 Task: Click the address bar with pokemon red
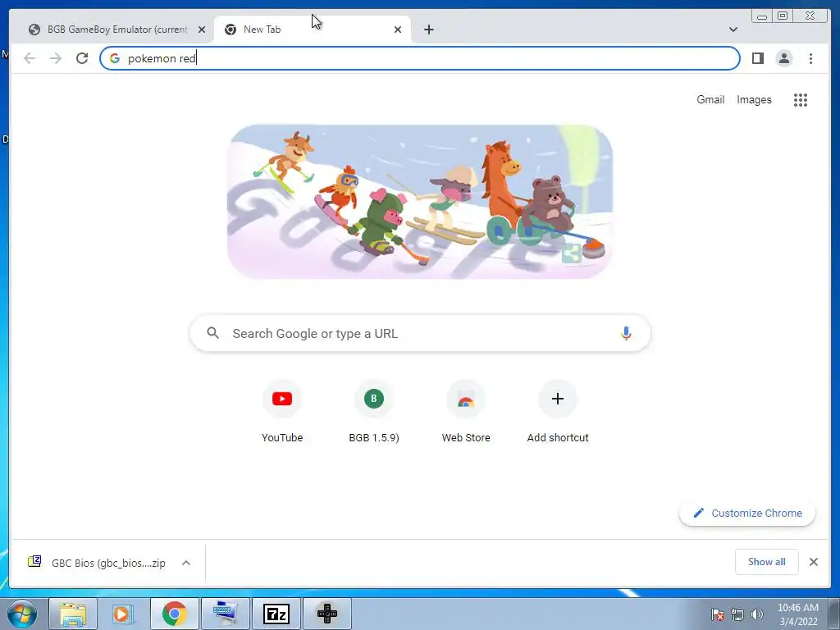coord(419,58)
